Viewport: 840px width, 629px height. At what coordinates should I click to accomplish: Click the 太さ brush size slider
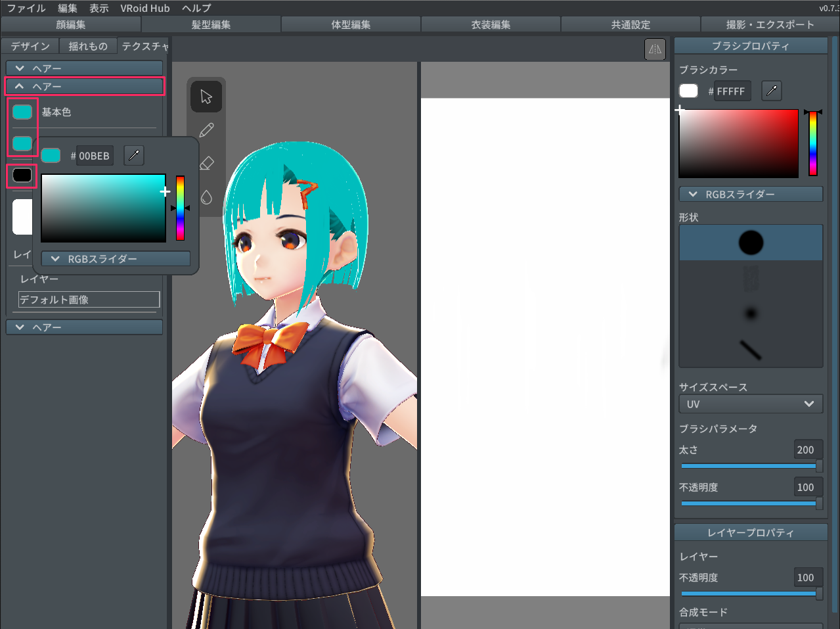point(751,465)
